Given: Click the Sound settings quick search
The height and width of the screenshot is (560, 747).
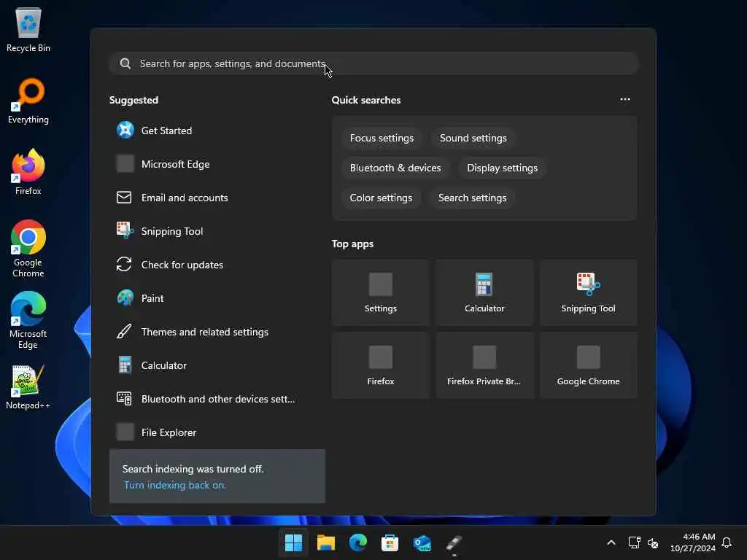Looking at the screenshot, I should click(x=473, y=138).
